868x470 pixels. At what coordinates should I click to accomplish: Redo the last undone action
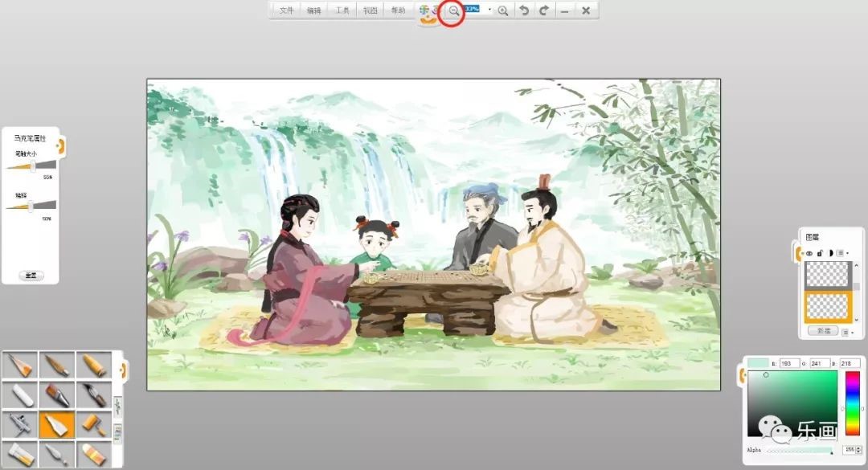(x=544, y=11)
